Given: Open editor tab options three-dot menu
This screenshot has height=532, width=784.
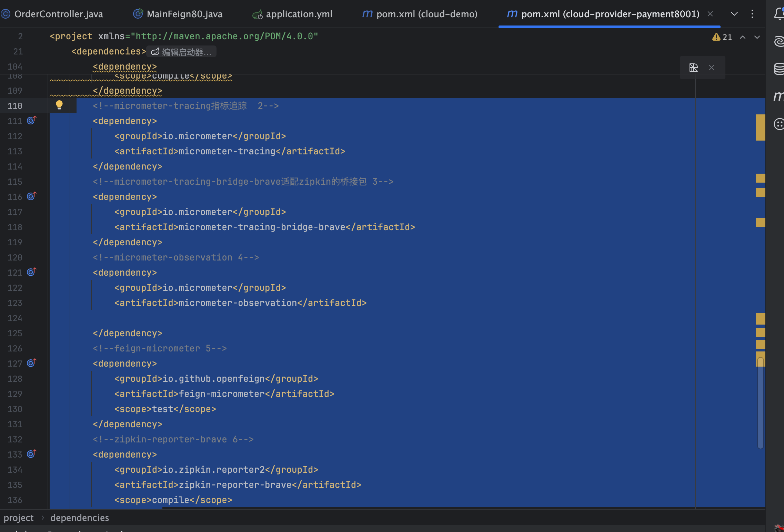Looking at the screenshot, I should point(752,14).
